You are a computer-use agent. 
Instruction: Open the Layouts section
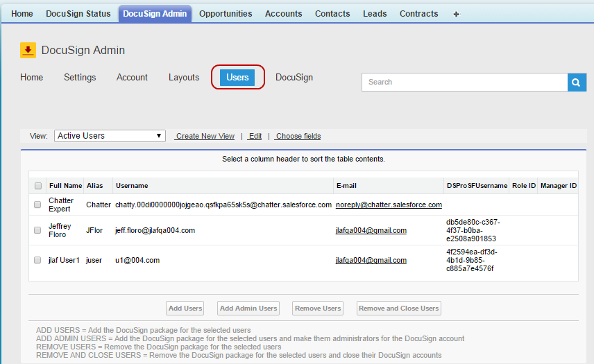(x=184, y=78)
